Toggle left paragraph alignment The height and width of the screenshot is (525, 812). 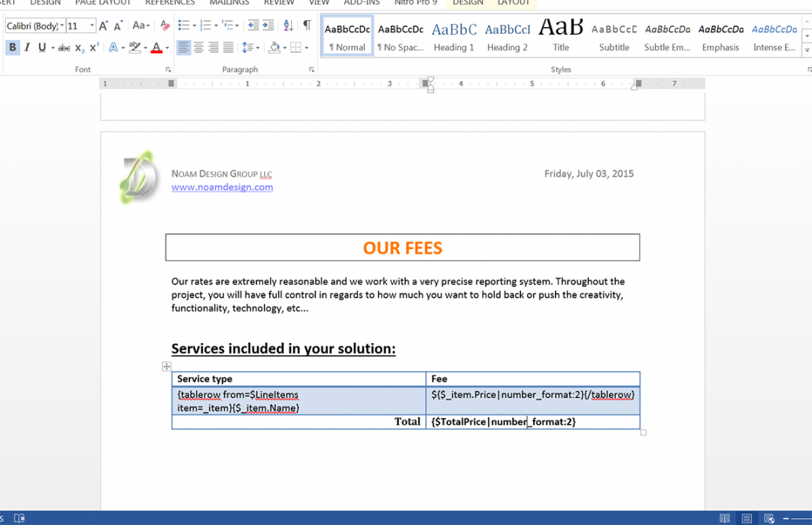tap(183, 47)
